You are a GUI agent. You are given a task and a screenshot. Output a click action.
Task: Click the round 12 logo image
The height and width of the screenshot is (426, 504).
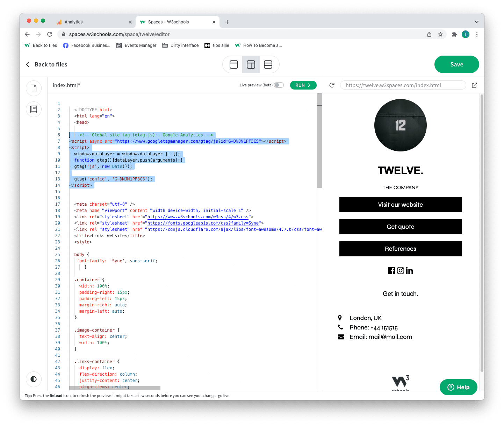pos(401,125)
